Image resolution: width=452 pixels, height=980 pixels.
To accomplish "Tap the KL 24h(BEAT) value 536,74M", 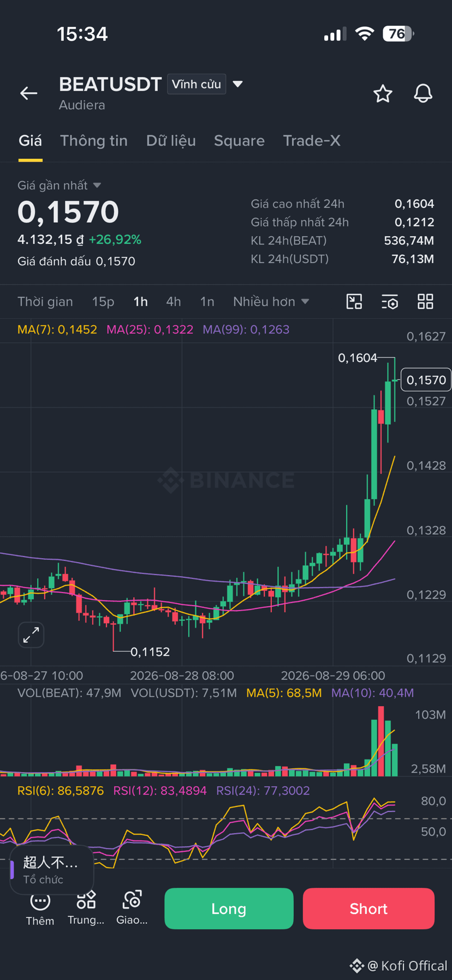I will [x=409, y=241].
